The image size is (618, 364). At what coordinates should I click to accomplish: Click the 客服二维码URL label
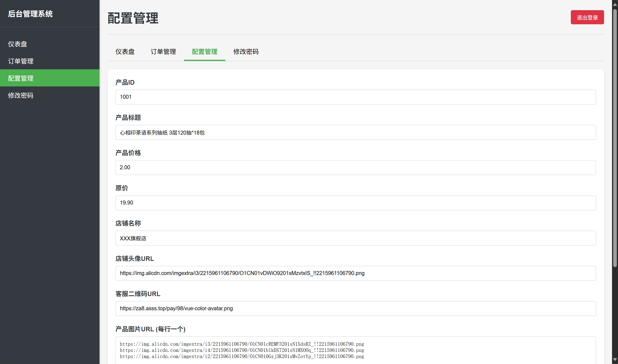[x=138, y=294]
